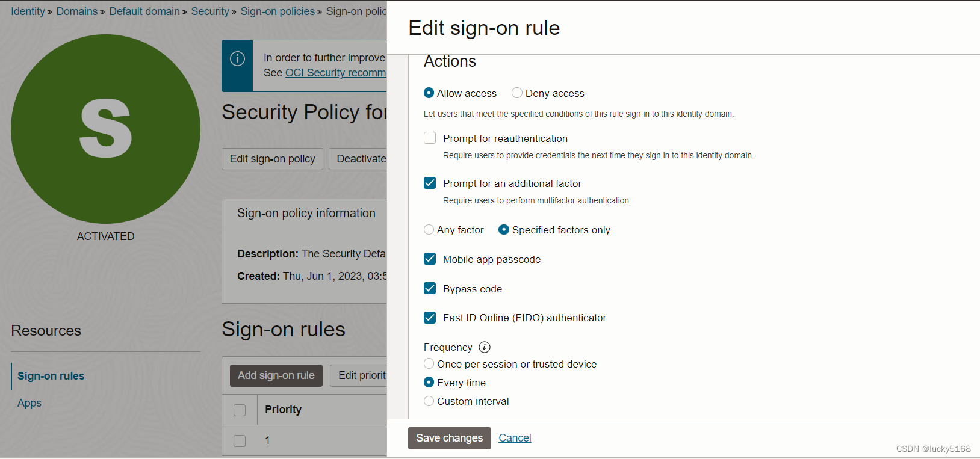Cancel editing the sign-on rule

[515, 438]
